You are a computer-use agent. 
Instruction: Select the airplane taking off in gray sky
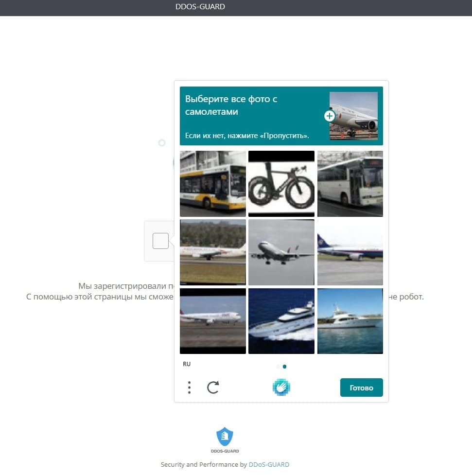point(281,252)
